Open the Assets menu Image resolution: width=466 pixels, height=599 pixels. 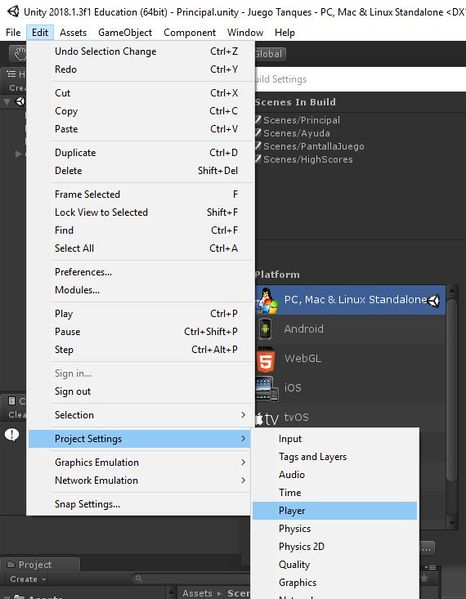click(x=73, y=32)
